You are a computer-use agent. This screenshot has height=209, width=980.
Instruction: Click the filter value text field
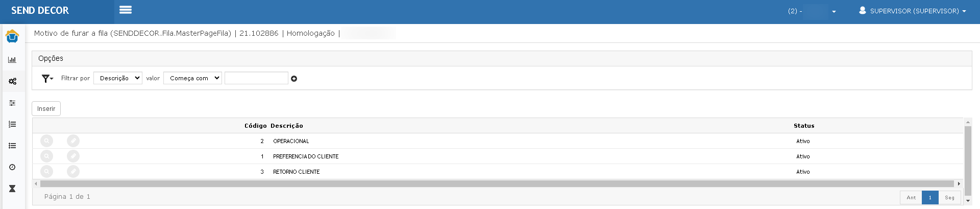click(256, 78)
